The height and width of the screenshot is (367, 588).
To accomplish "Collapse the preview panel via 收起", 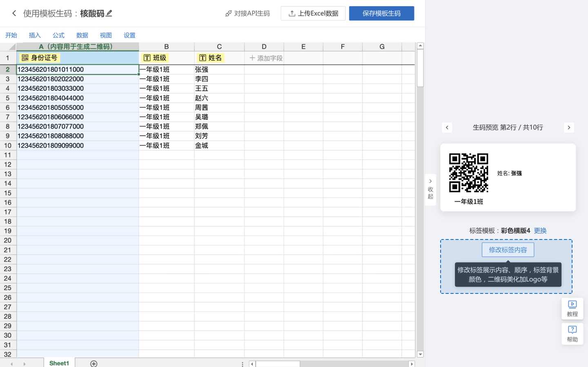I will (430, 189).
